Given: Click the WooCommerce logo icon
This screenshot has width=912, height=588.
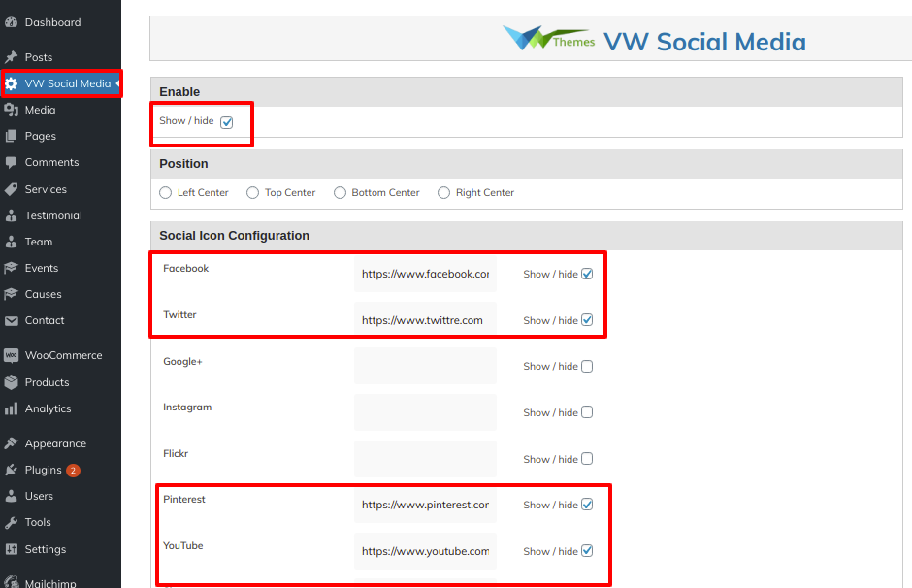Looking at the screenshot, I should [x=12, y=355].
